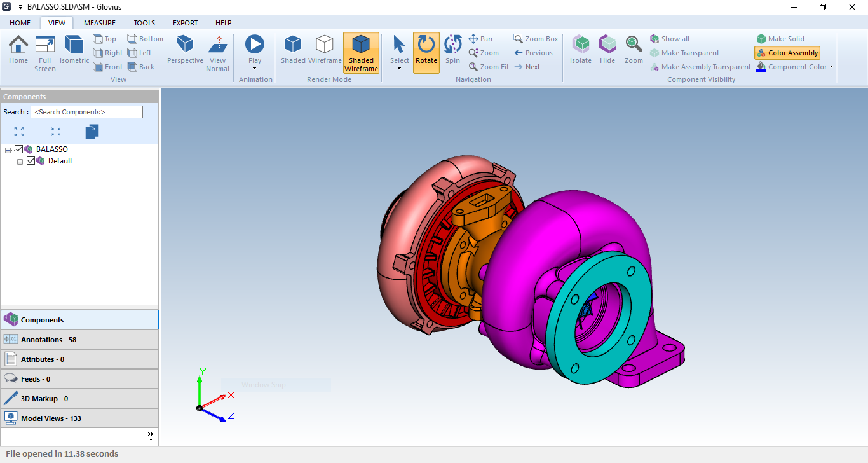Image resolution: width=868 pixels, height=463 pixels.
Task: Open the Play animation dropdown arrow
Action: [254, 69]
